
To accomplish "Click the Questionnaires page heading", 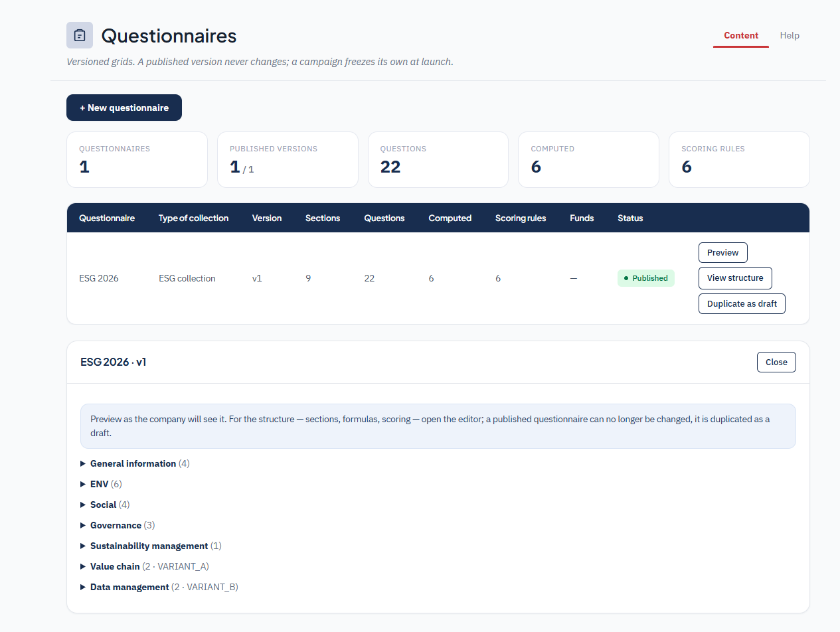I will [169, 35].
